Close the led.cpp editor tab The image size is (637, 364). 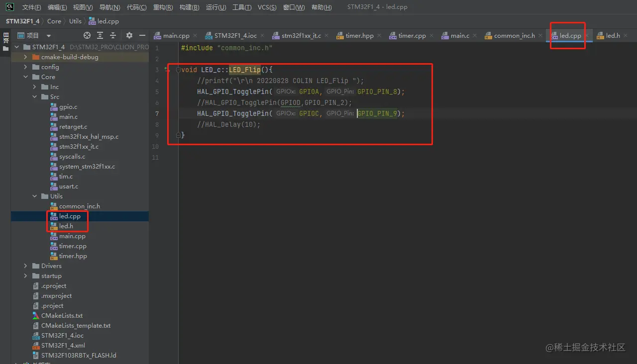tap(587, 36)
